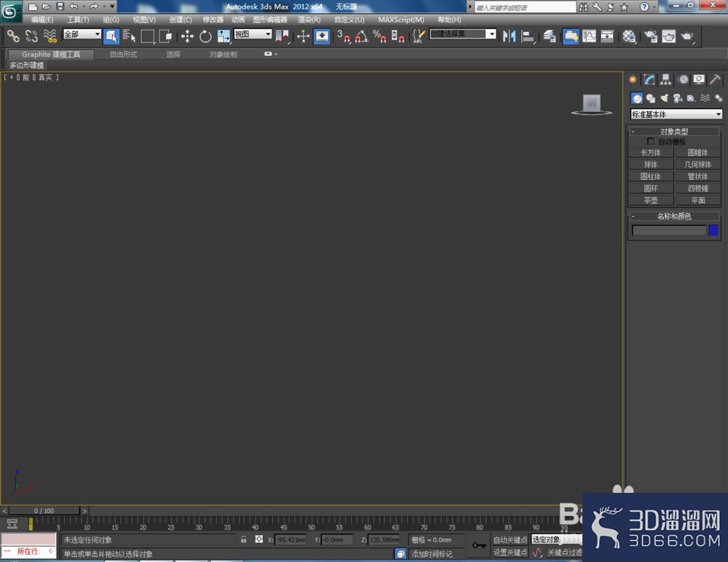Open the 渲染(R) menu
728x562 pixels.
click(309, 20)
